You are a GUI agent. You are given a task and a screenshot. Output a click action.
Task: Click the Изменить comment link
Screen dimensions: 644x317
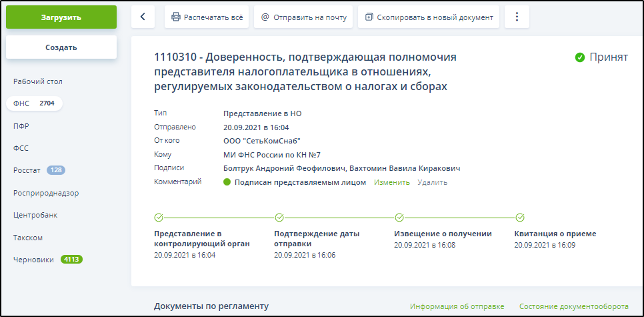(x=391, y=182)
